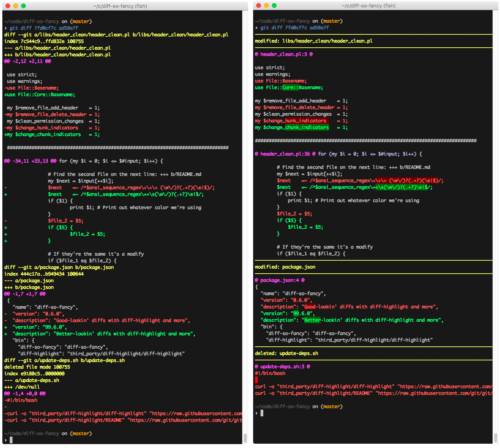This screenshot has width=500, height=448.
Task: Minimize the right terminal window
Action: pyautogui.click(x=266, y=5)
